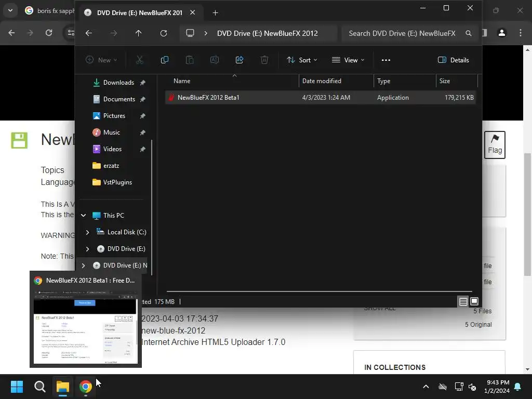This screenshot has width=532, height=399.
Task: Click the Copy icon in Explorer toolbar
Action: click(165, 60)
